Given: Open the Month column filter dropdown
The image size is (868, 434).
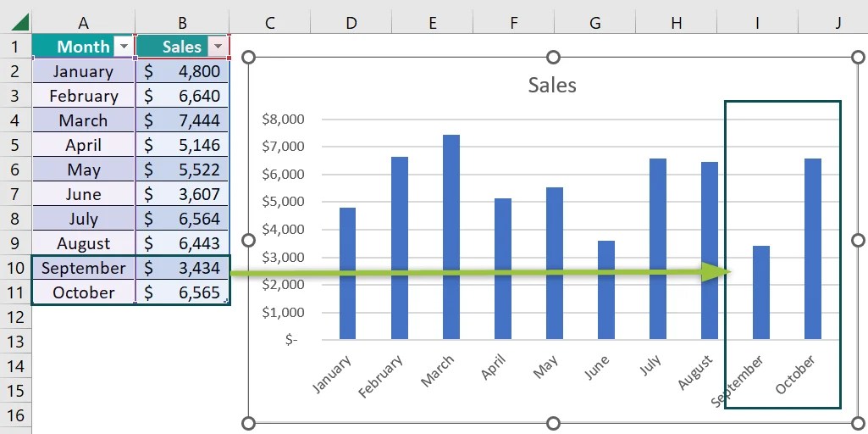Looking at the screenshot, I should pyautogui.click(x=124, y=47).
